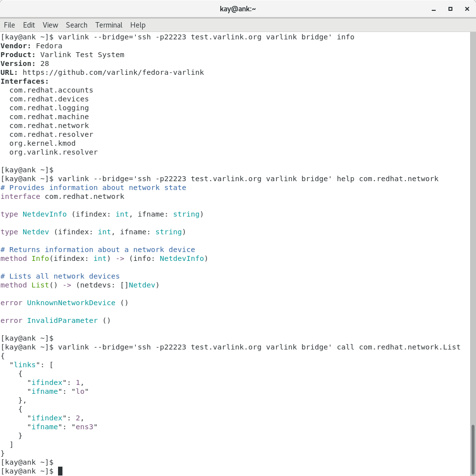Click the "links": [ JSON key line
The width and height of the screenshot is (476, 476).
click(31, 365)
